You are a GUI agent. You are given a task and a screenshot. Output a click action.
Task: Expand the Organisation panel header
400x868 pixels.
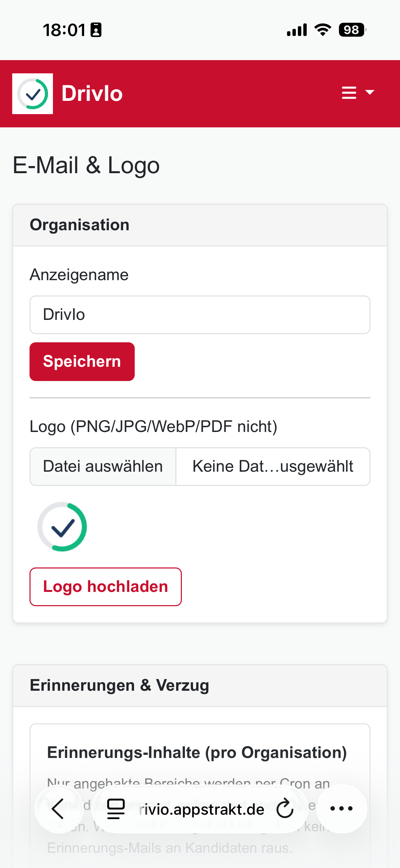coord(79,224)
